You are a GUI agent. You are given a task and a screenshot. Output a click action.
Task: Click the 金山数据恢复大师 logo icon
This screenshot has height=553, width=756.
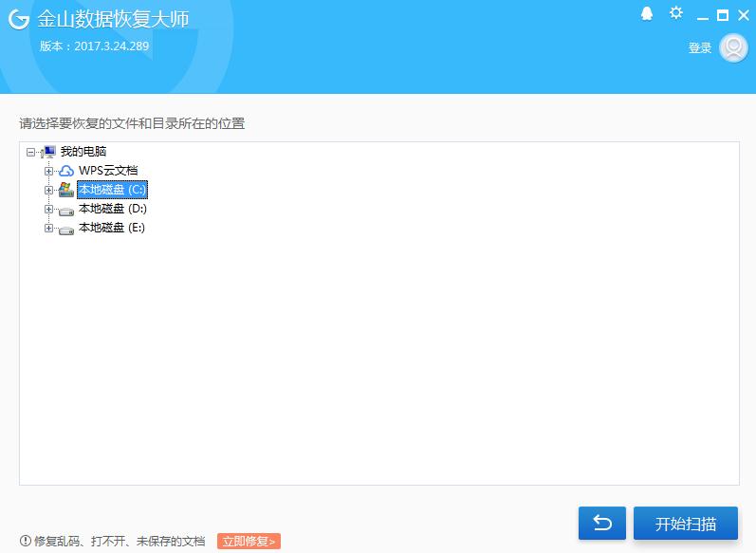click(19, 19)
